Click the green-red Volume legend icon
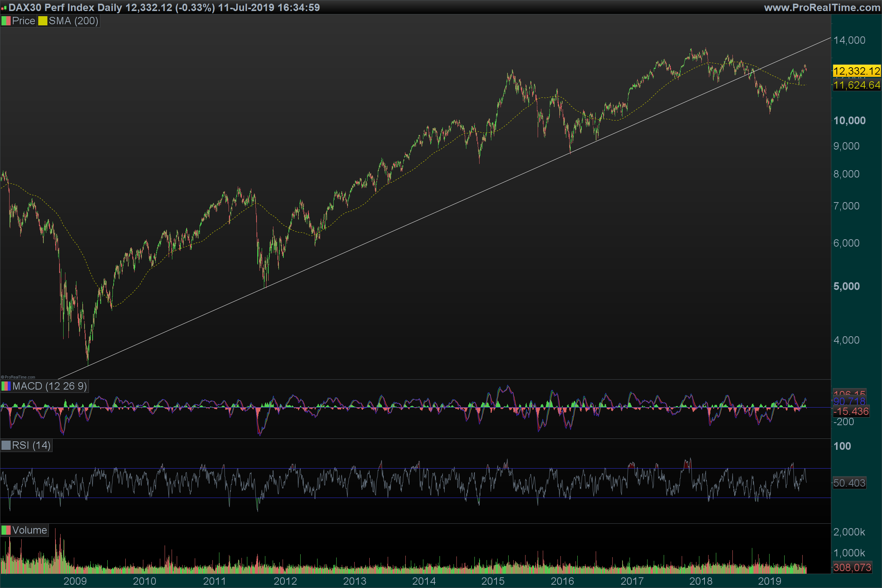The width and height of the screenshot is (882, 588). click(x=6, y=530)
